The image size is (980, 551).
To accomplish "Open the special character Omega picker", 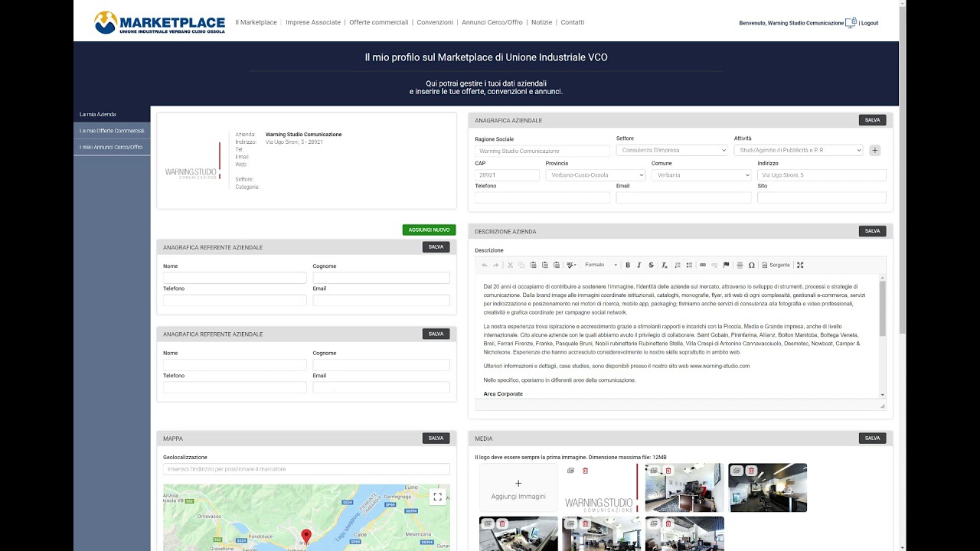I will point(752,265).
